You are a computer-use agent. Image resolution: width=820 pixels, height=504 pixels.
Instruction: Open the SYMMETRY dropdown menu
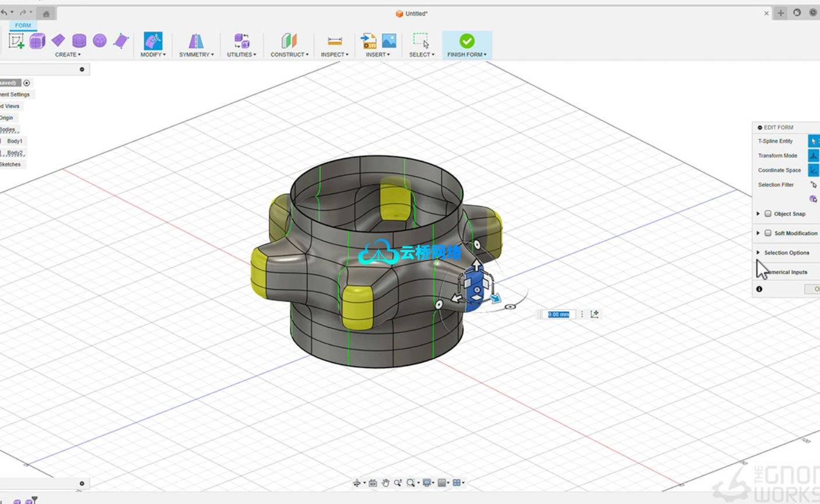pyautogui.click(x=196, y=55)
